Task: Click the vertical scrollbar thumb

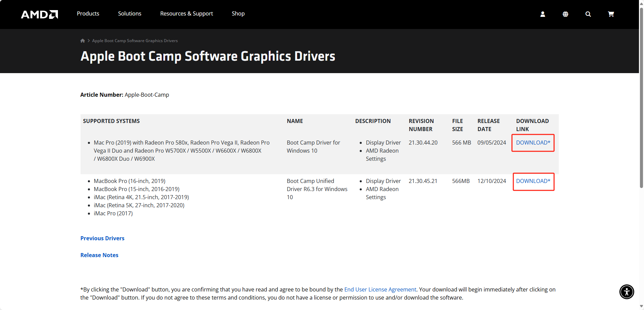Action: [x=641, y=98]
